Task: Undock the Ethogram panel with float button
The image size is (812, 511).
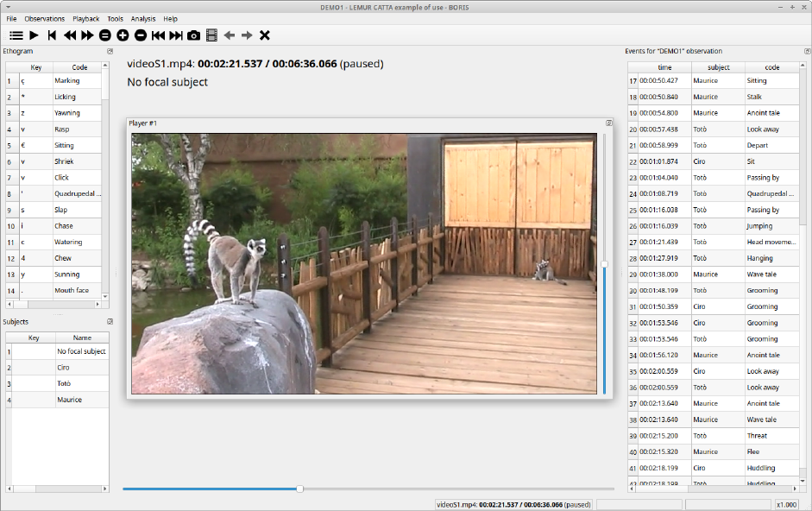Action: pos(110,52)
